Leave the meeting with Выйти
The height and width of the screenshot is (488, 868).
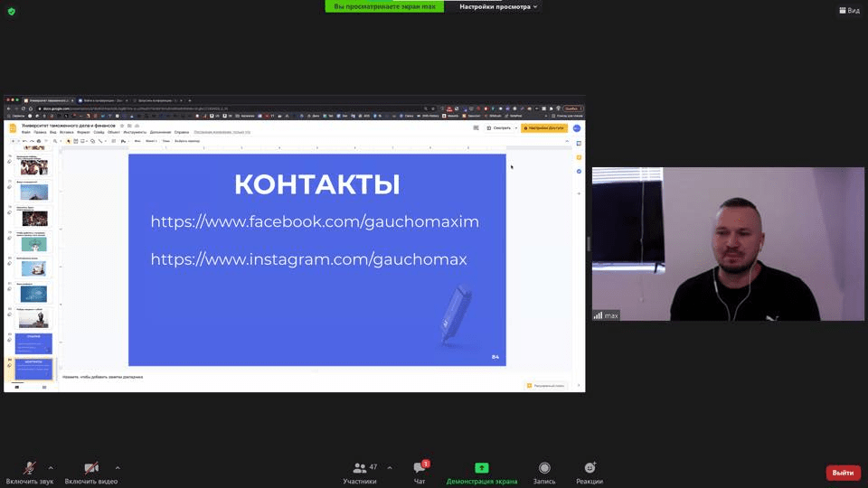coord(843,473)
